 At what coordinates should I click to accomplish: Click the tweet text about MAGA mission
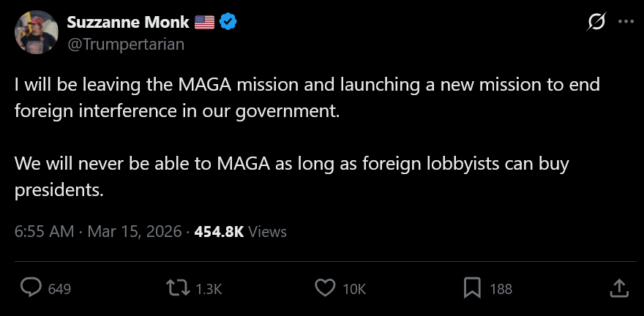coord(307,137)
